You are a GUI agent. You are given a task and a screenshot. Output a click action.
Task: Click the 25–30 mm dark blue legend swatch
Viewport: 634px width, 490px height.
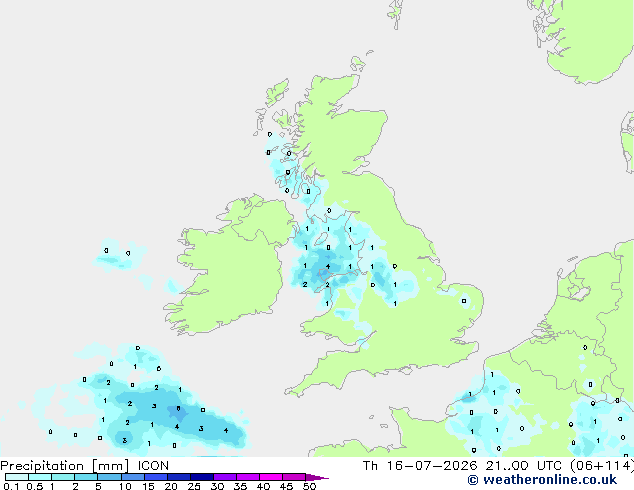202,477
